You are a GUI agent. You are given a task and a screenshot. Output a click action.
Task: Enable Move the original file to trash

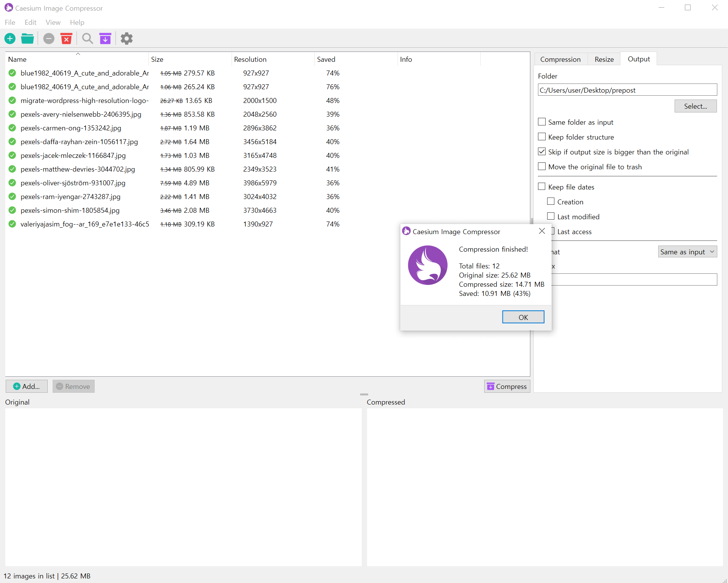point(542,166)
